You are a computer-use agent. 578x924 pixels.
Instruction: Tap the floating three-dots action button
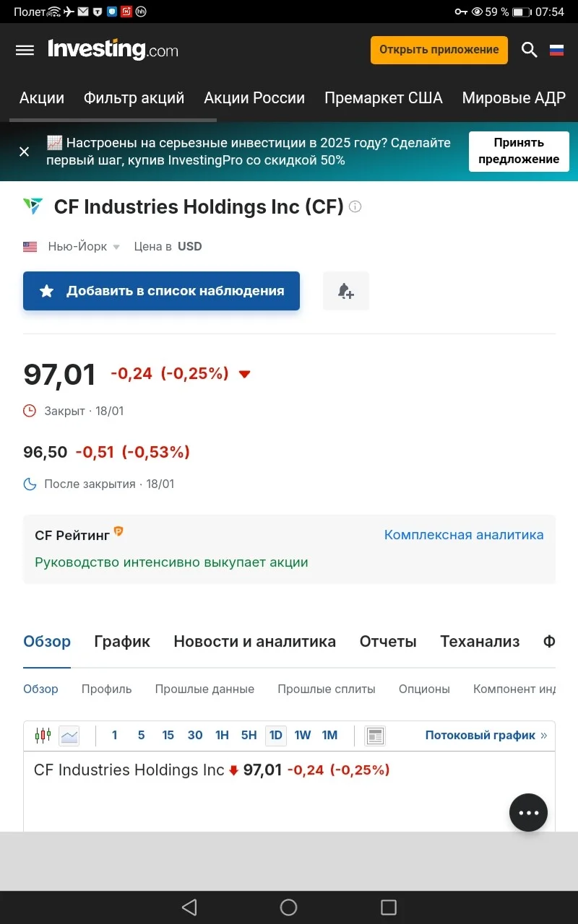coord(528,813)
